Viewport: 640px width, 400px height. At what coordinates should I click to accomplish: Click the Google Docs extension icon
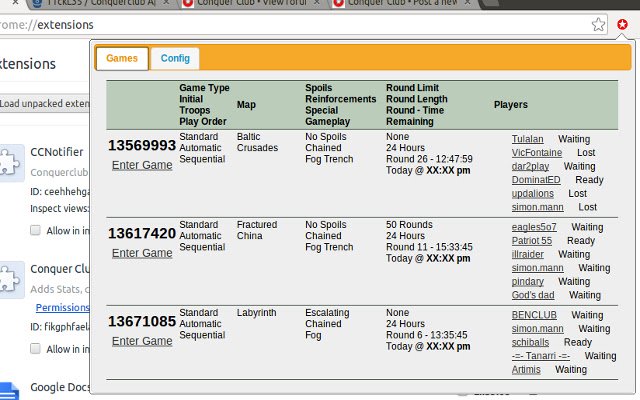[x=9, y=391]
